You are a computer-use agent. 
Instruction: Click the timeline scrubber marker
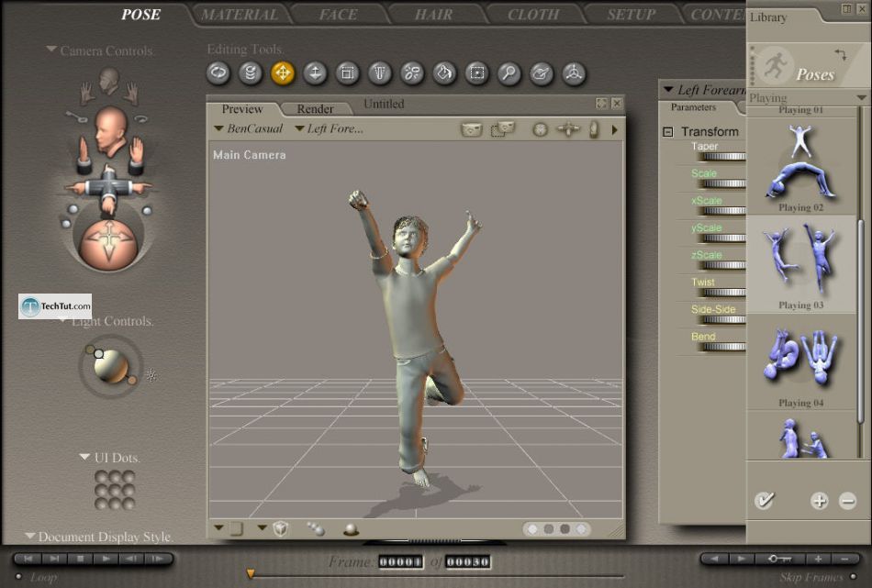click(251, 573)
